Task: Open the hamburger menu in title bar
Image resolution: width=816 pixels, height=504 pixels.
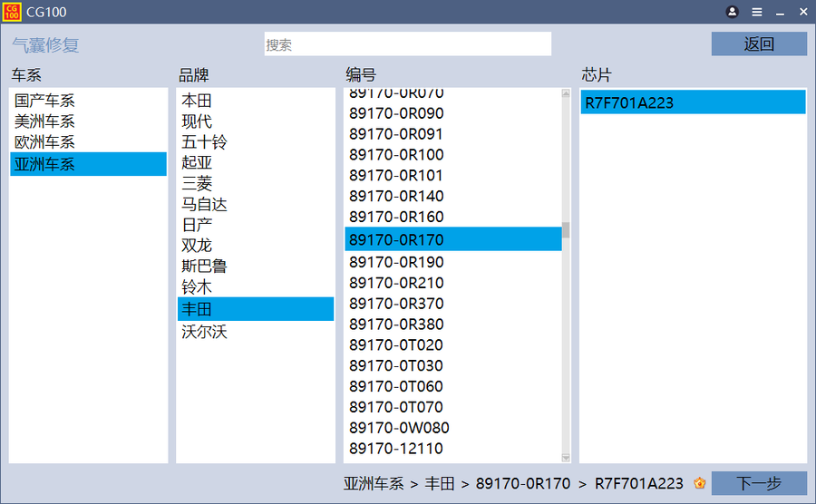Action: (x=757, y=12)
